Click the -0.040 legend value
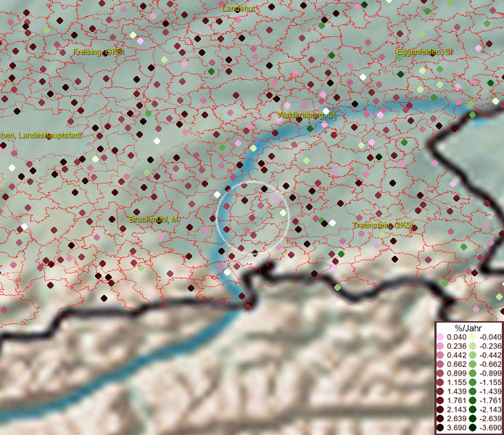This screenshot has width=504, height=435. click(x=490, y=337)
